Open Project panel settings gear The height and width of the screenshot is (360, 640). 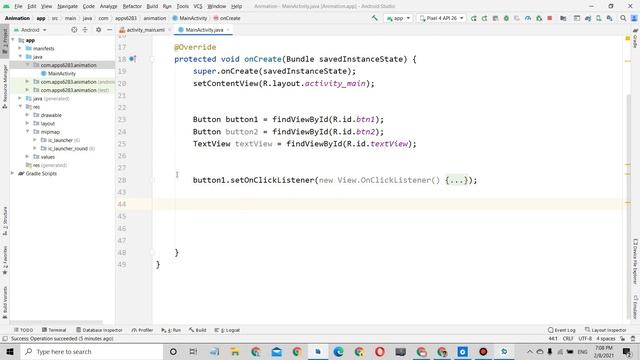(x=98, y=30)
